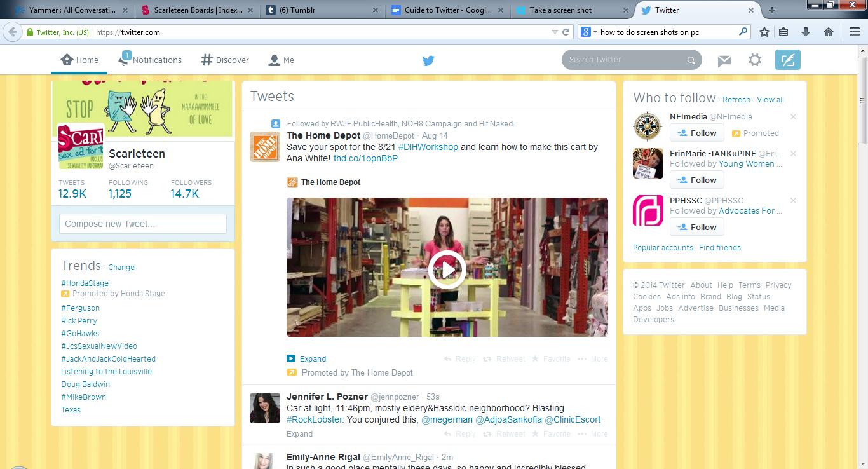Click the Twitter bird logo in navbar

428,60
